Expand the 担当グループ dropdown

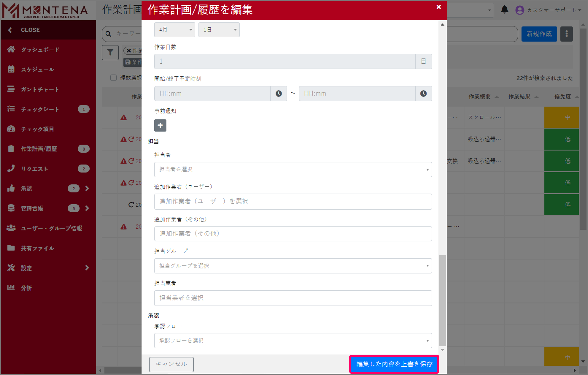[293, 266]
